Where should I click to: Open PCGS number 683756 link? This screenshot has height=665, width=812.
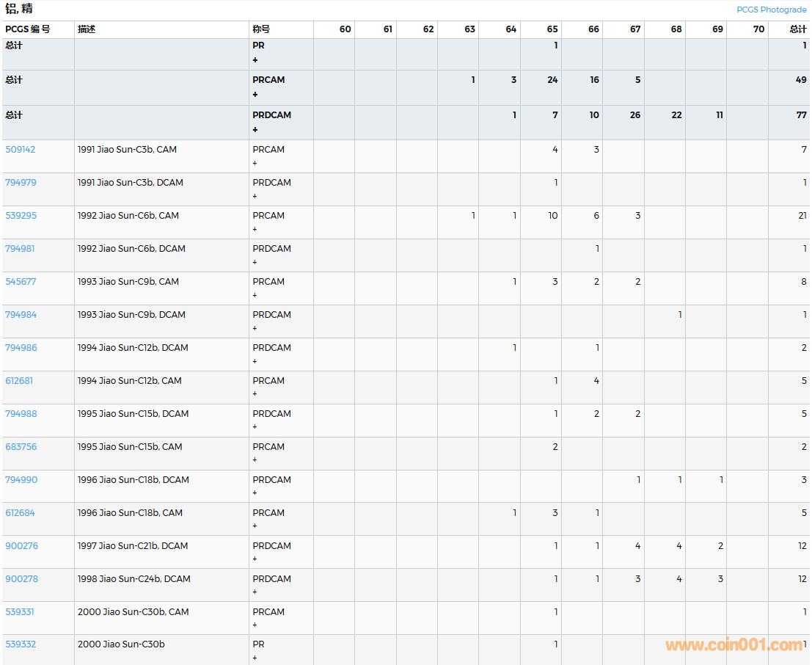point(21,447)
